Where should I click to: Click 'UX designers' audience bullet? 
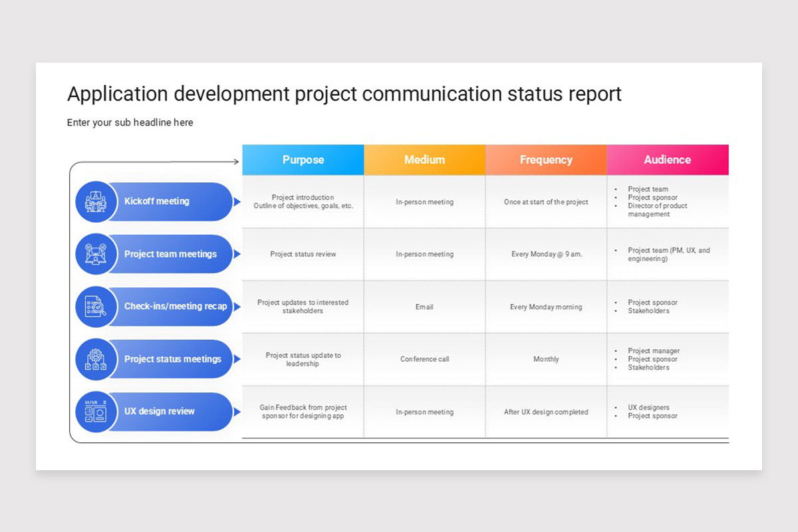tap(648, 408)
